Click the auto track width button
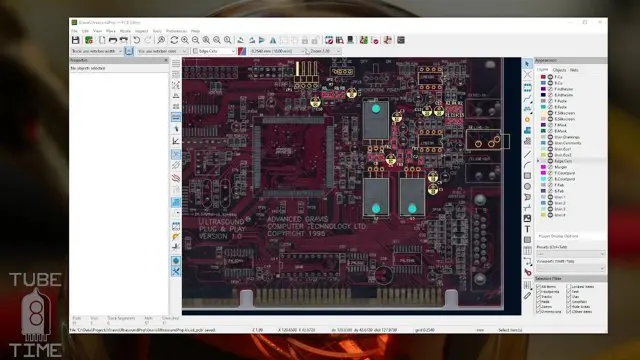Image resolution: width=640 pixels, height=360 pixels. click(129, 51)
